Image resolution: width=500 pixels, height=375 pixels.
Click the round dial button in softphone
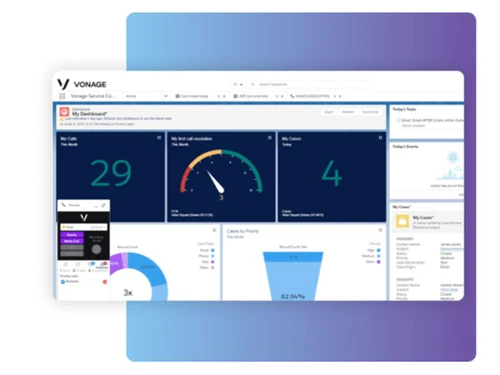(96, 249)
